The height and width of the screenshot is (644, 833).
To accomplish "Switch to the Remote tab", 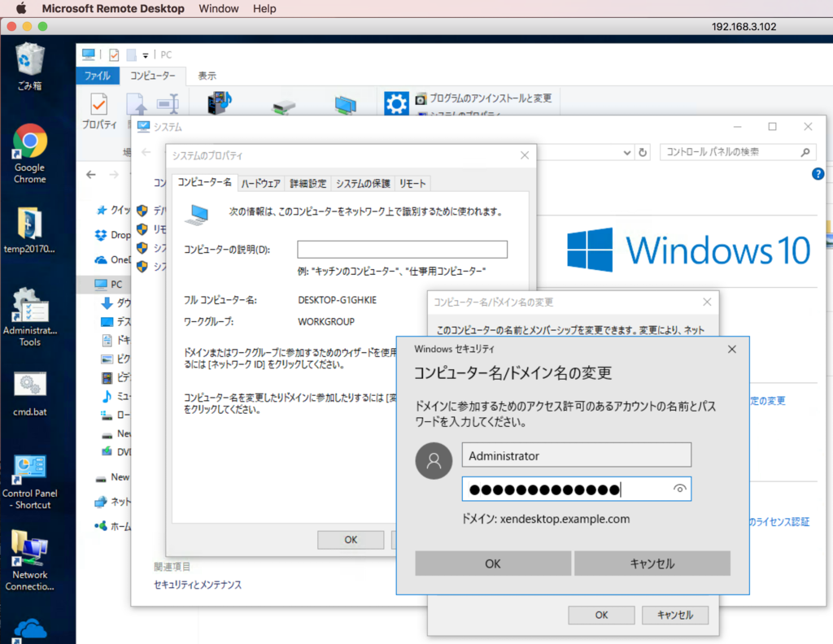I will click(x=412, y=184).
